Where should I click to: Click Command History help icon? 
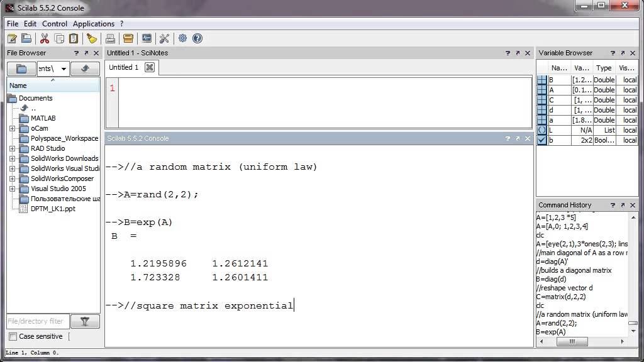[x=613, y=205]
